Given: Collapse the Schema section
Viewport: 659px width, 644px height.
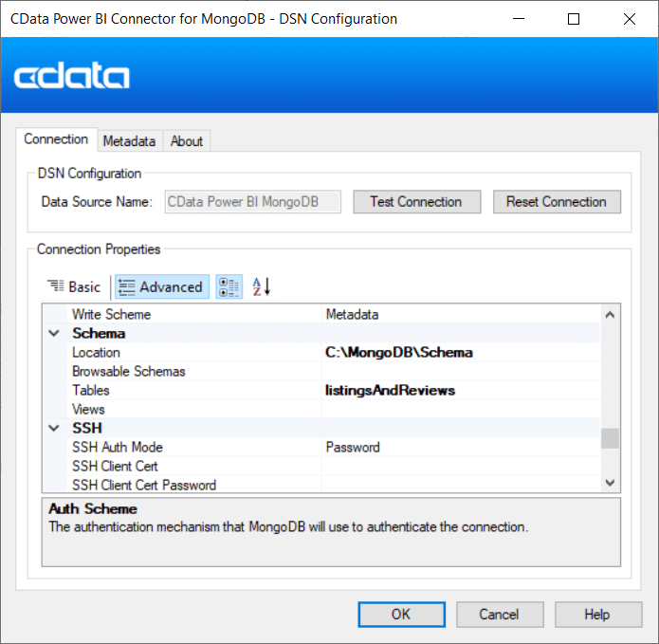Looking at the screenshot, I should click(x=54, y=334).
